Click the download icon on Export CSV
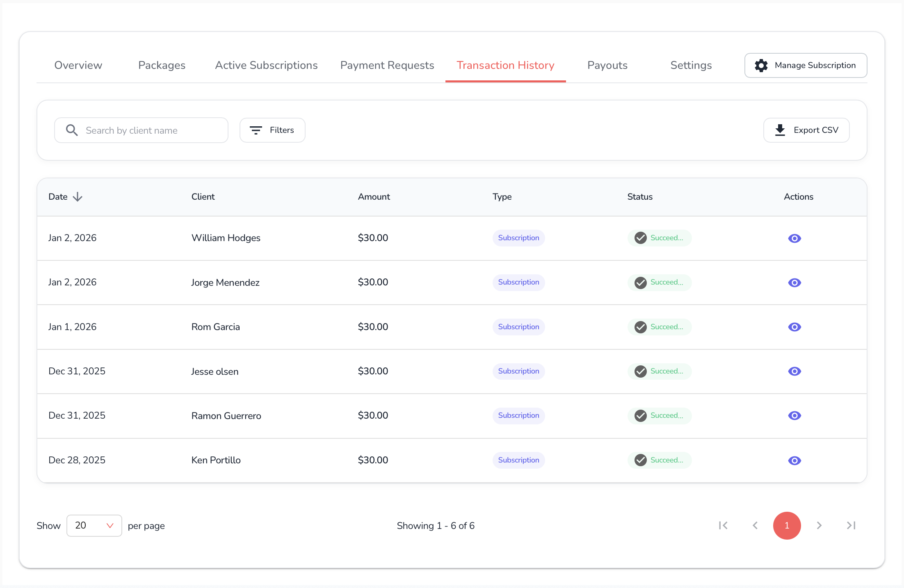Viewport: 904px width, 588px height. tap(780, 130)
